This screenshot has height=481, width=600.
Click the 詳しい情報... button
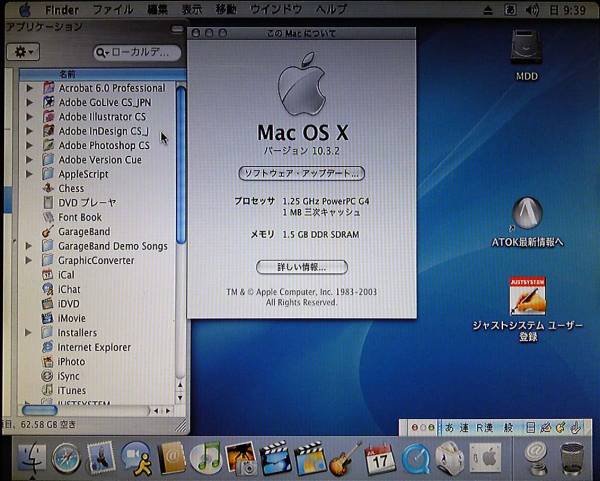click(x=302, y=267)
